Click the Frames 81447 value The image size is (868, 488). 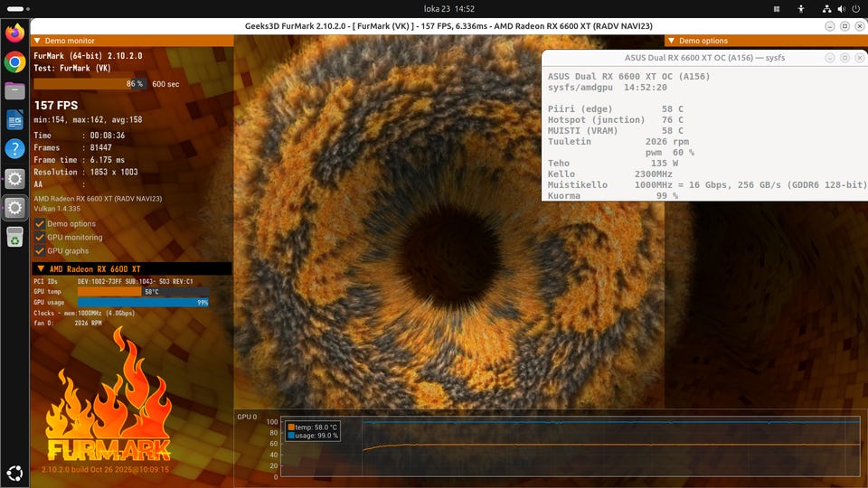[100, 147]
